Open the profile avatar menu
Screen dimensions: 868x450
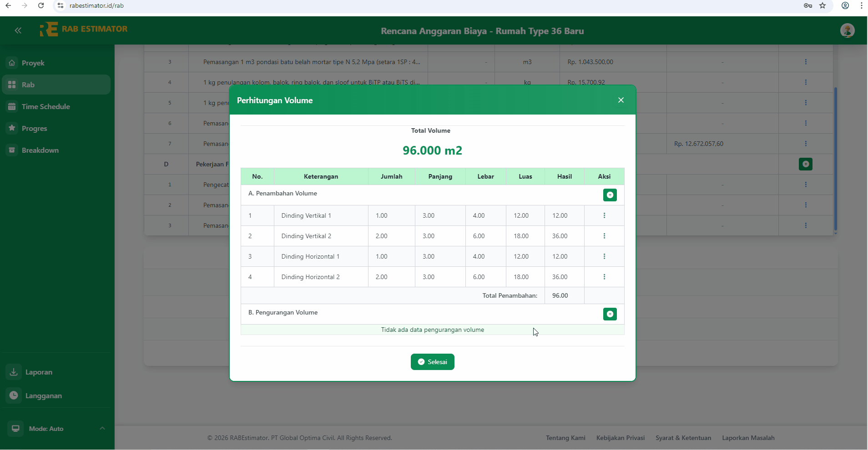pos(848,30)
